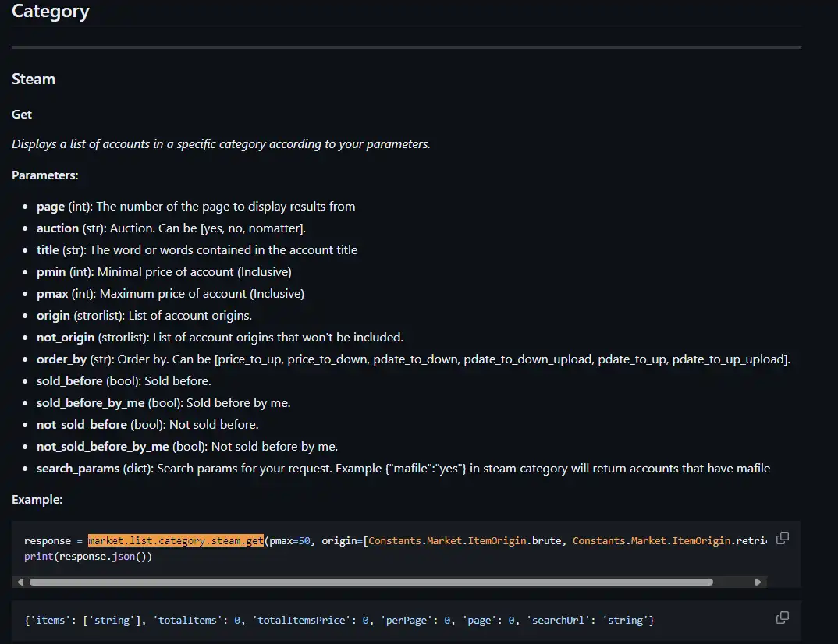
Task: Click the print(response.json()) code line
Action: (x=88, y=557)
